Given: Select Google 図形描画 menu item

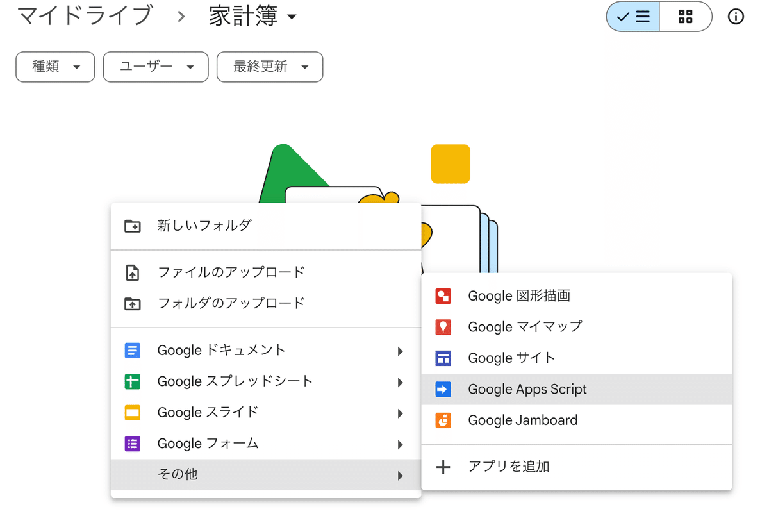Looking at the screenshot, I should tap(577, 296).
